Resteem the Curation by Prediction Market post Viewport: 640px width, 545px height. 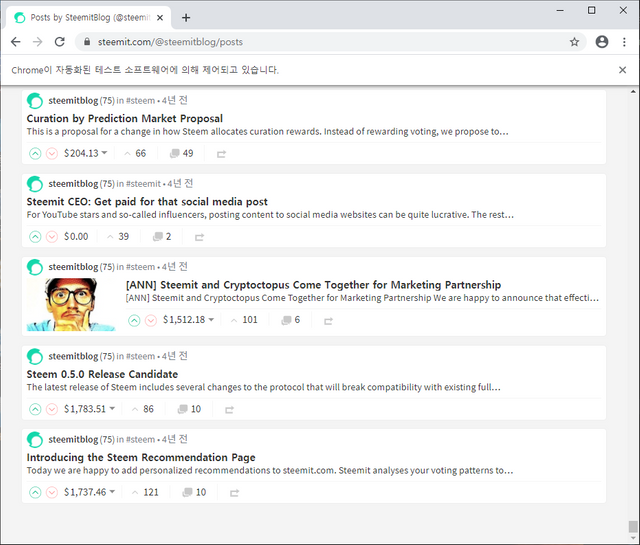(x=220, y=154)
